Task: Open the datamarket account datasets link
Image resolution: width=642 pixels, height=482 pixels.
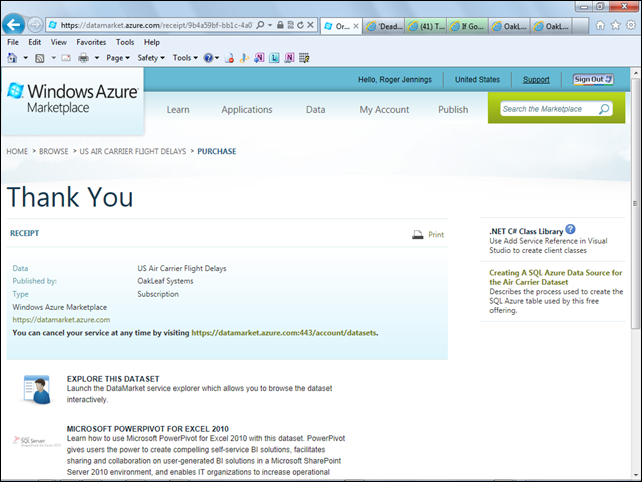Action: coord(284,332)
